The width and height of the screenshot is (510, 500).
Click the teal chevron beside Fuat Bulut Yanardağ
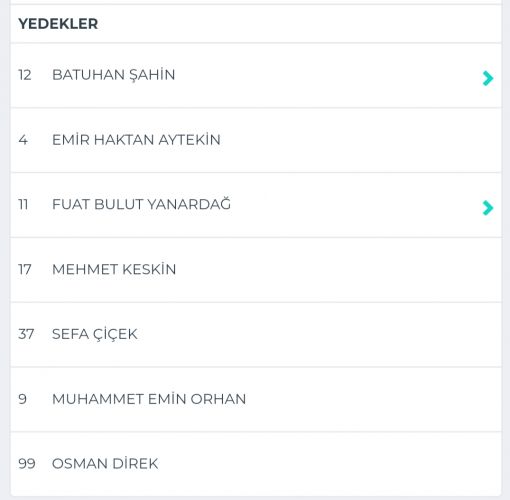point(488,208)
